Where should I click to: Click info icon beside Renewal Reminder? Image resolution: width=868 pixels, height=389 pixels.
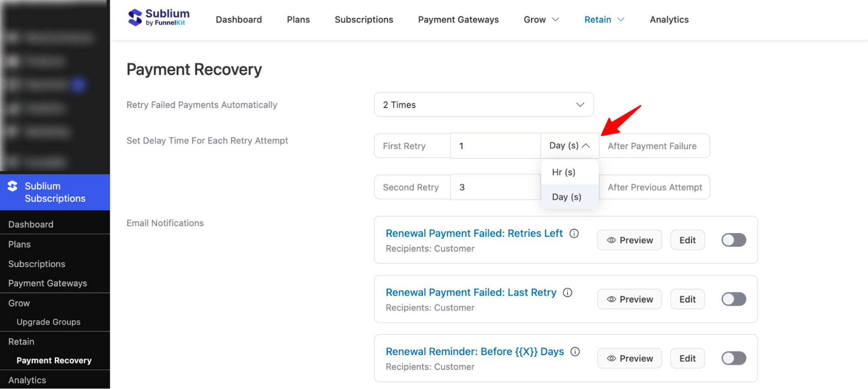pos(575,352)
